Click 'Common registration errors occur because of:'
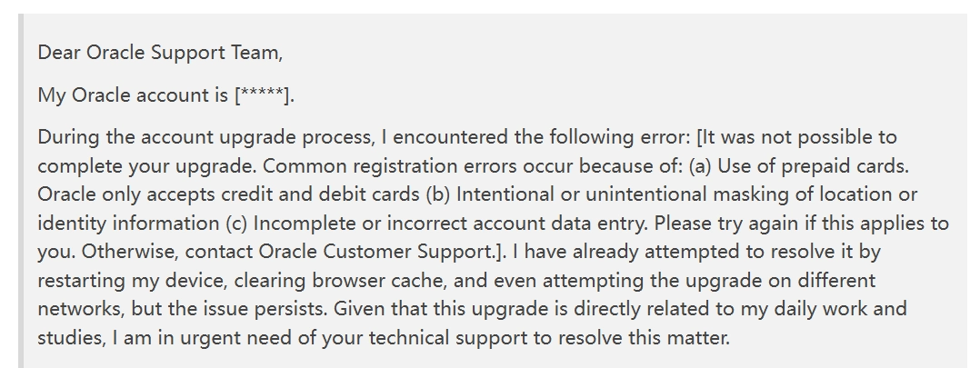The height and width of the screenshot is (368, 980). pyautogui.click(x=473, y=166)
